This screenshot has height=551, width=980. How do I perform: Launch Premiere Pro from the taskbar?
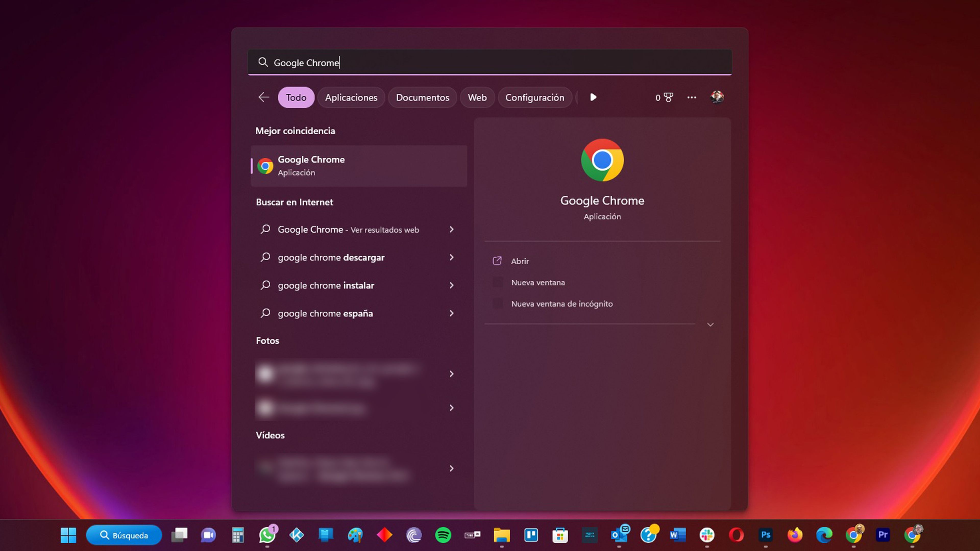(883, 535)
